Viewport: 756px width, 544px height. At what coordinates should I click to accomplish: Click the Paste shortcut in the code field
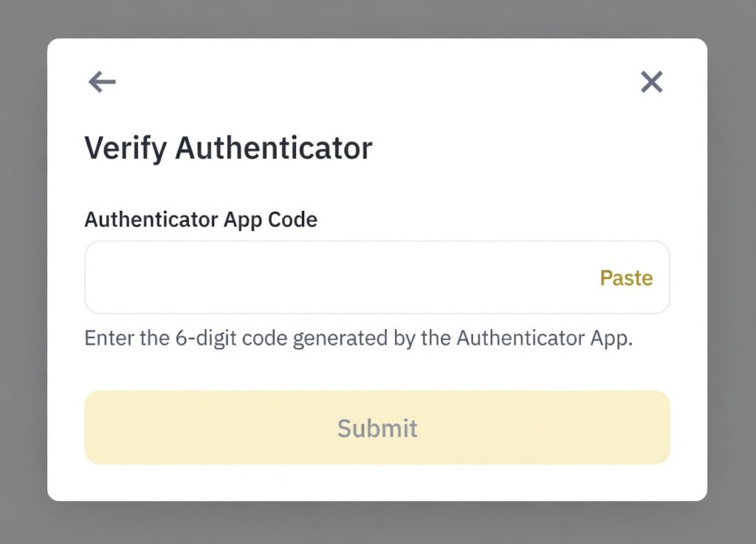coord(626,278)
